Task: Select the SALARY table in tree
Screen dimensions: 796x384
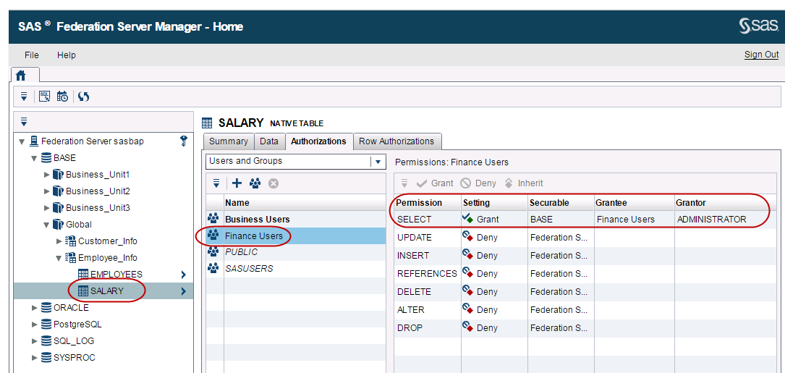Action: (x=104, y=291)
